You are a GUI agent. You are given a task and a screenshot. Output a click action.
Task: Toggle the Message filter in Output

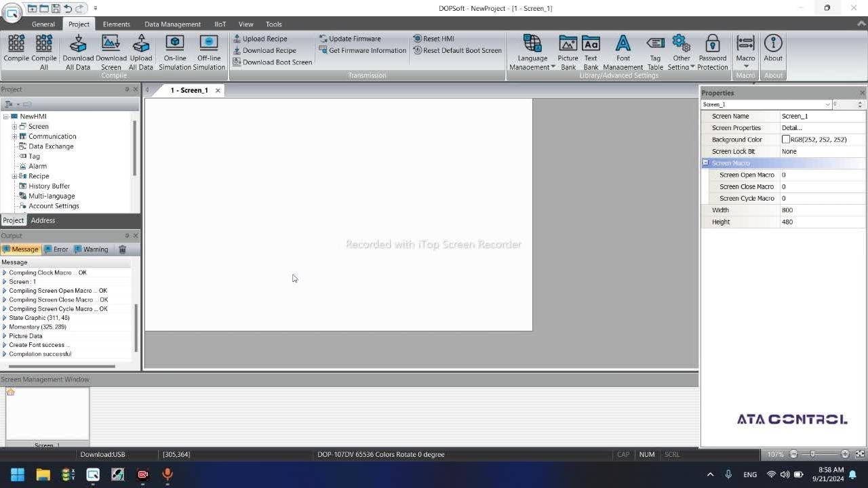click(x=20, y=249)
